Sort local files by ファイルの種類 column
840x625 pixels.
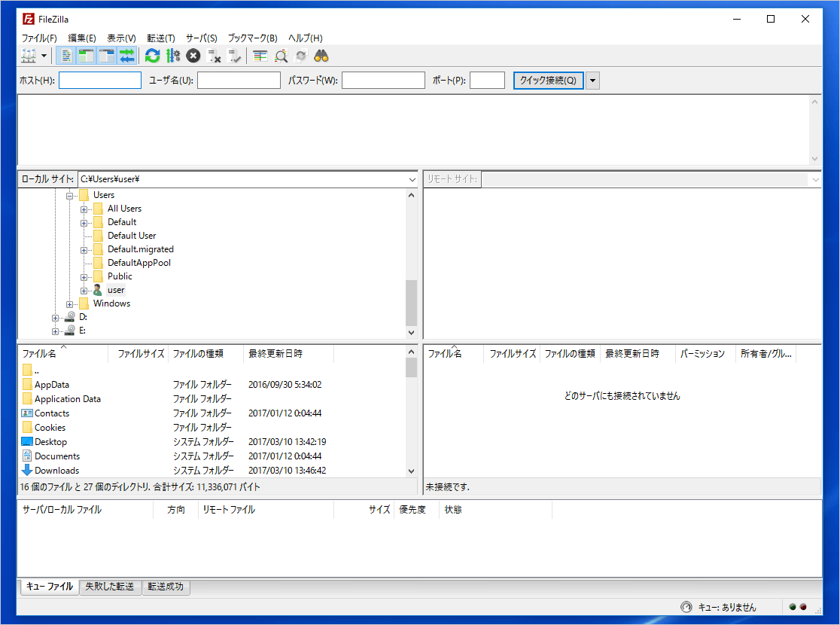click(x=205, y=354)
